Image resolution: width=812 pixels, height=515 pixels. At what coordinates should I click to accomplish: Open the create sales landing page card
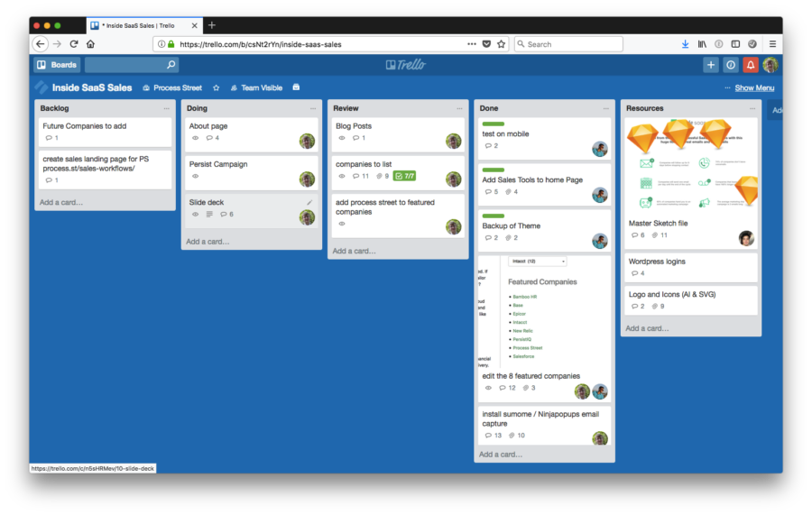(x=106, y=170)
